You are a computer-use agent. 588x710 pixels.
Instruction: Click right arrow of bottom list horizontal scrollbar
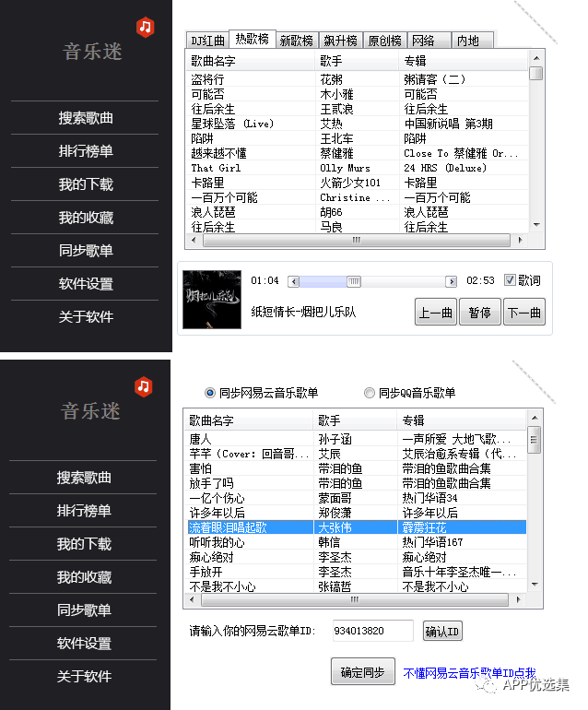tap(518, 599)
